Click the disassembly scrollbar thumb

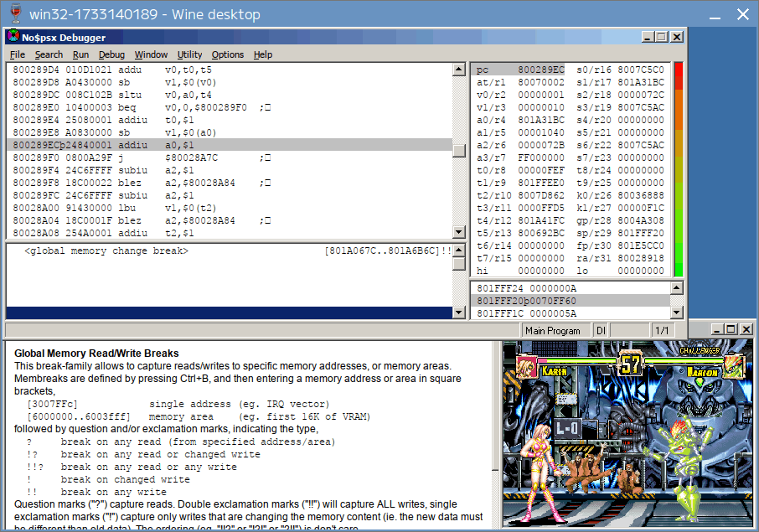click(459, 151)
